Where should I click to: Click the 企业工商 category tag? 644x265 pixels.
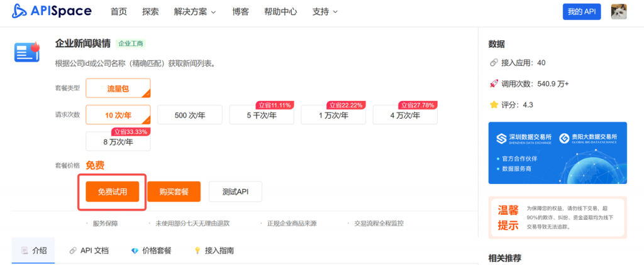[131, 43]
